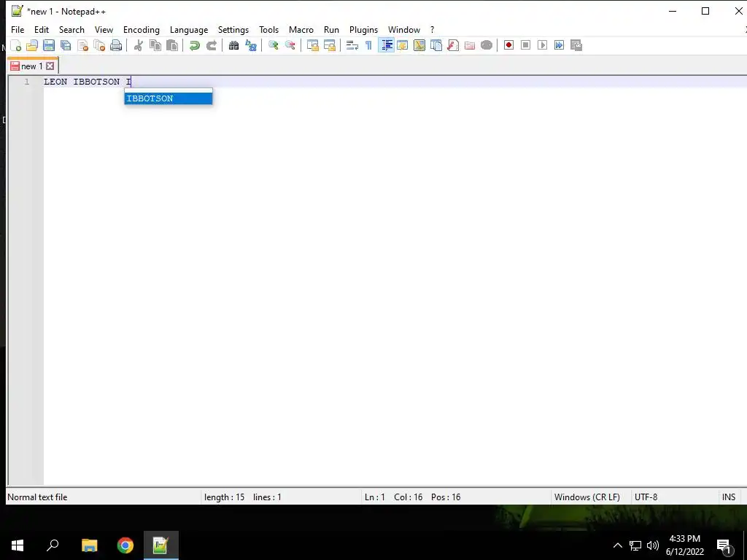
Task: Click the UTF-8 encoding status field
Action: 646,497
